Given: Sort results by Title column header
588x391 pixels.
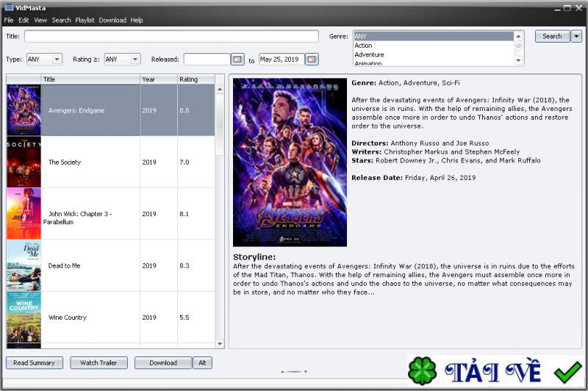Looking at the screenshot, I should pos(90,79).
